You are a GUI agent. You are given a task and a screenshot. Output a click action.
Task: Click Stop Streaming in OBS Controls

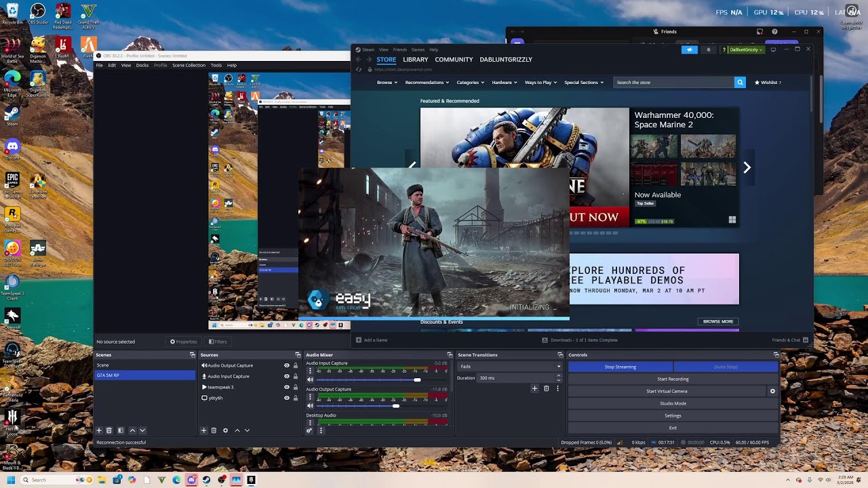620,367
